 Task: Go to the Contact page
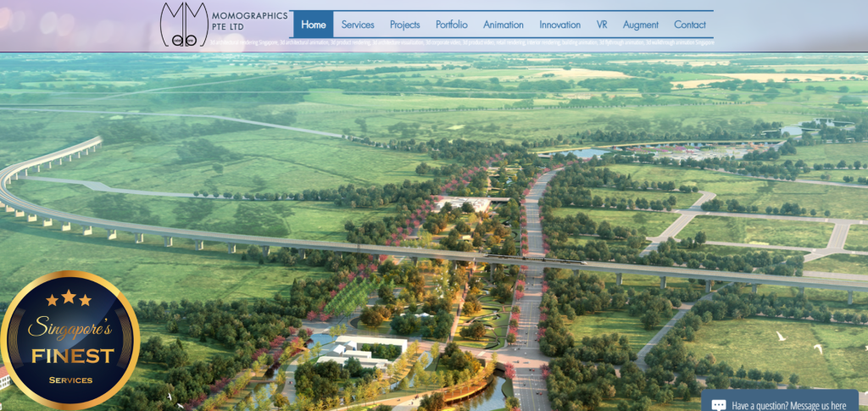[690, 25]
